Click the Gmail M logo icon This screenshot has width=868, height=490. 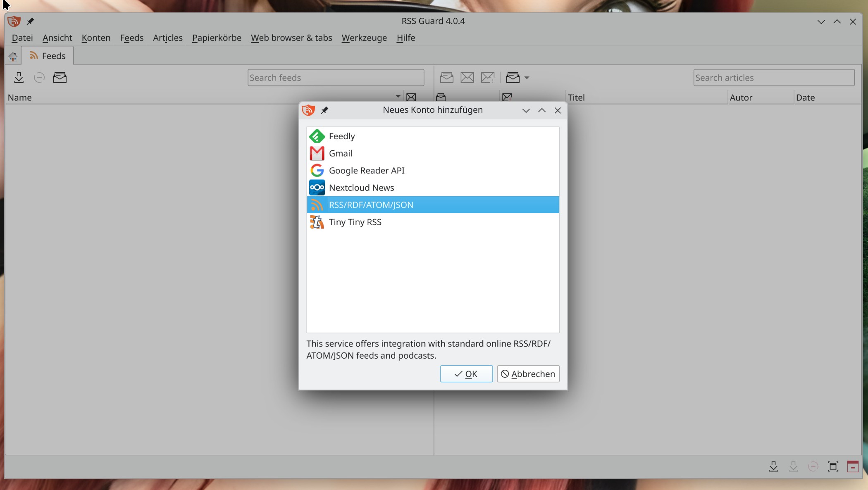[317, 153]
